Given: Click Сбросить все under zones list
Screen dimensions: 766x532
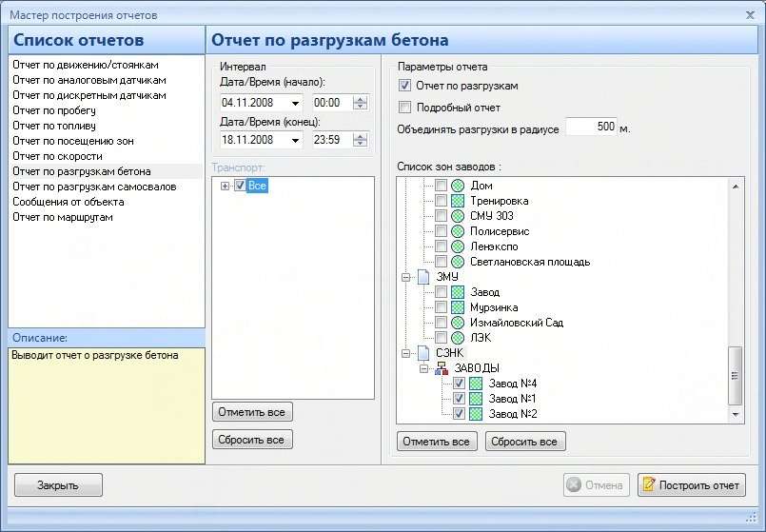Looking at the screenshot, I should [525, 442].
